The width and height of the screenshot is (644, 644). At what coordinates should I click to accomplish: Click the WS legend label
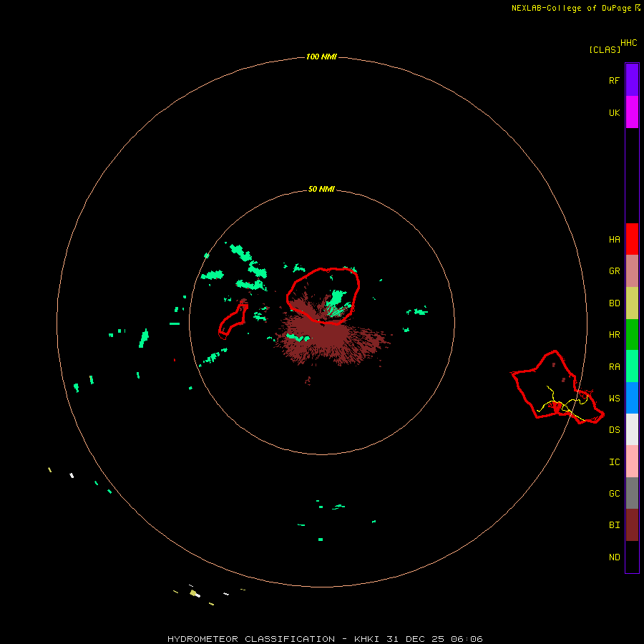click(x=614, y=399)
